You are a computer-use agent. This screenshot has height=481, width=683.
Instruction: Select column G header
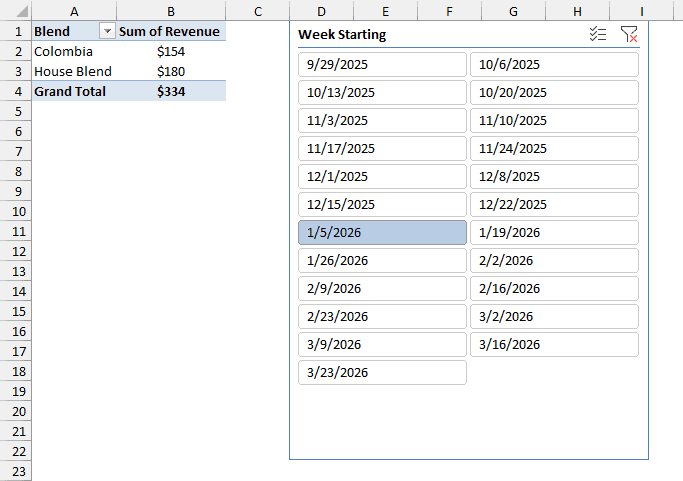pos(514,10)
